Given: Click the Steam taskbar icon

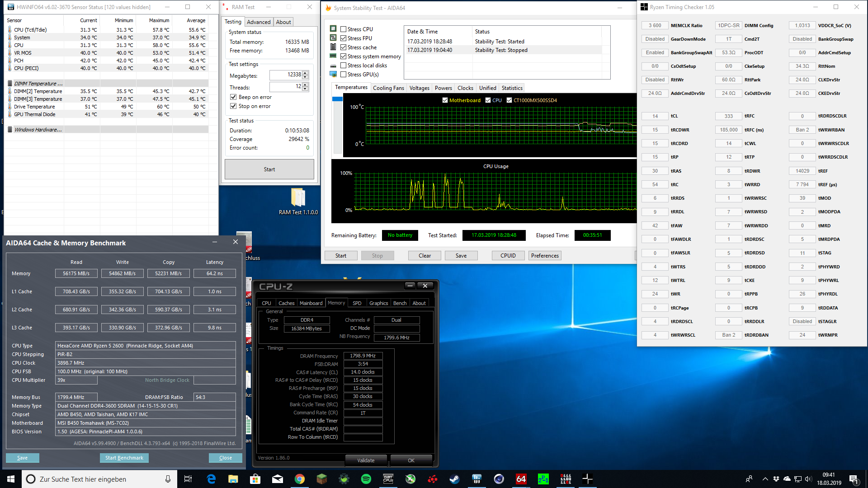Looking at the screenshot, I should pos(454,479).
